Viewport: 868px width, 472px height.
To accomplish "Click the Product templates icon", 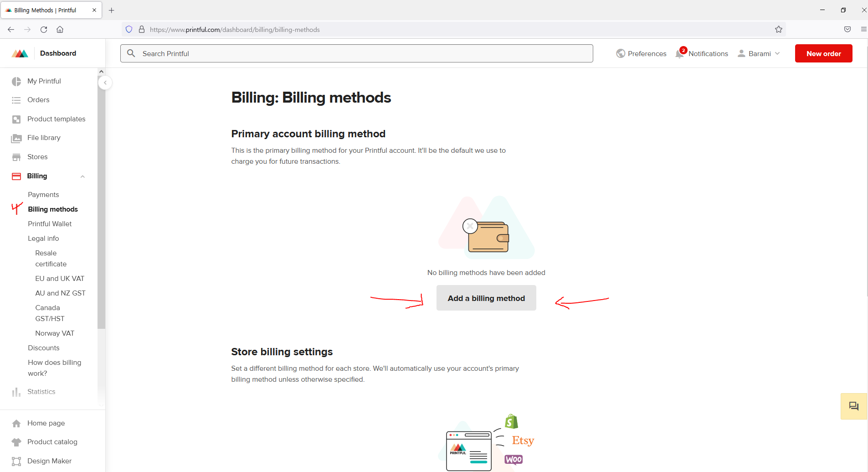I will click(16, 119).
